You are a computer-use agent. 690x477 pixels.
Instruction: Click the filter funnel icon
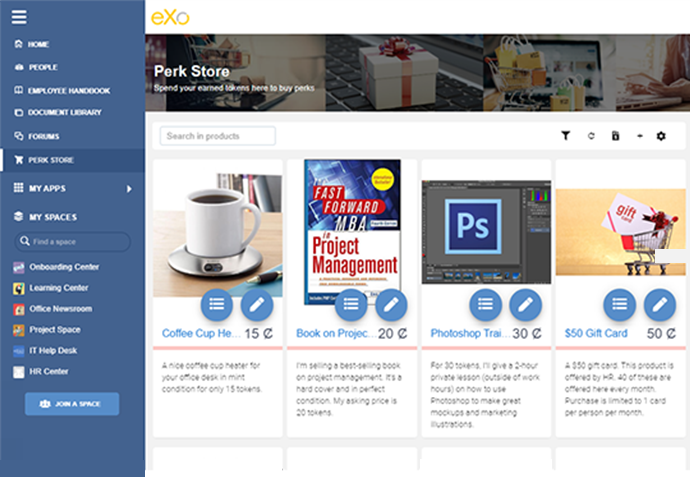[x=566, y=136]
